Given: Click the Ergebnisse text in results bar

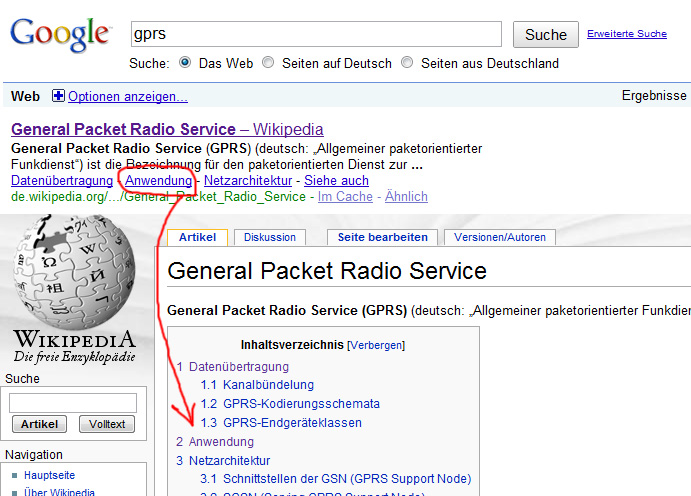Looking at the screenshot, I should [654, 96].
